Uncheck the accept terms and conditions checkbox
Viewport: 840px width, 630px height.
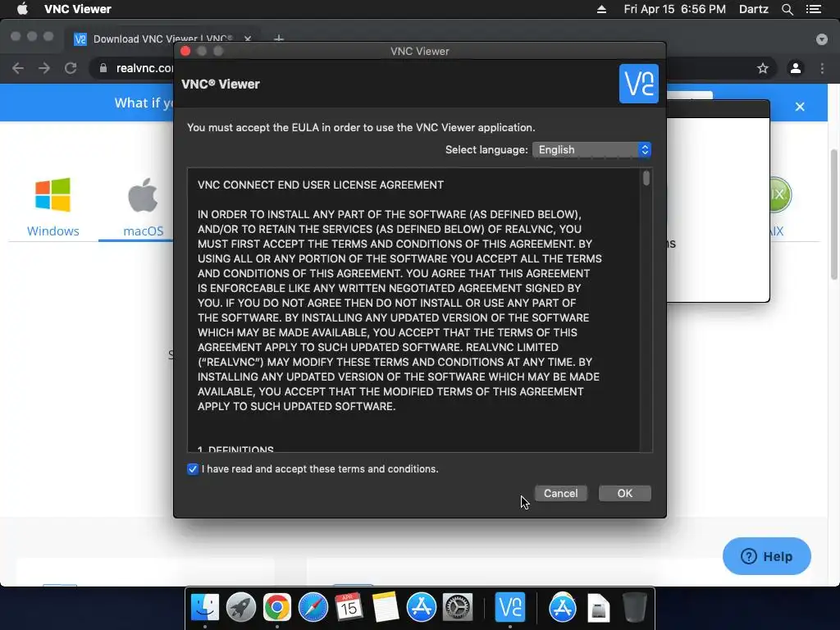click(192, 469)
